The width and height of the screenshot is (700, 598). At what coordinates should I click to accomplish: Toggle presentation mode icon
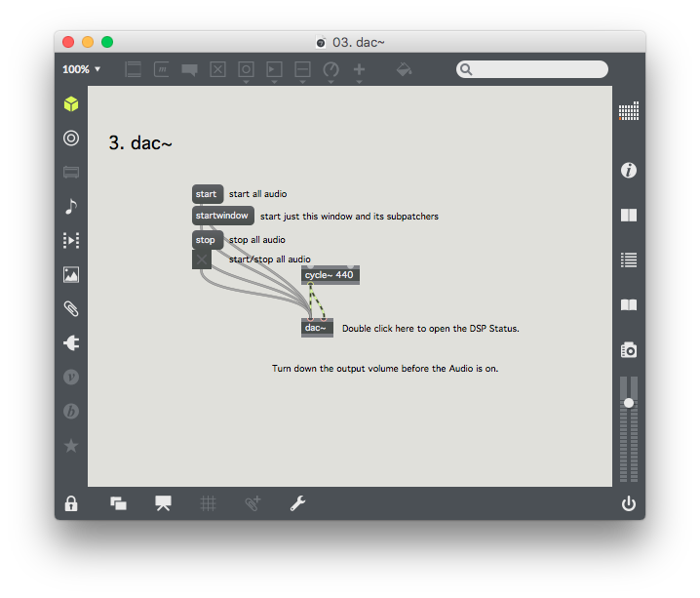(164, 503)
